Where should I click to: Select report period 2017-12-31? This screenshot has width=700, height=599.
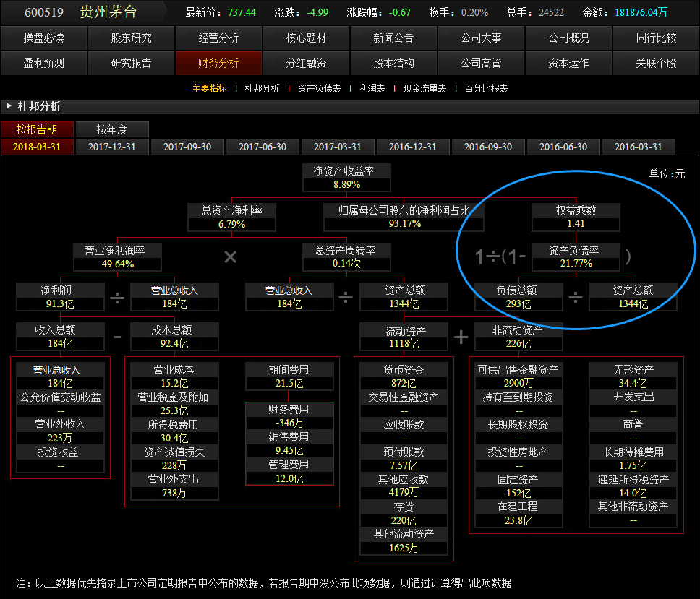coord(112,147)
